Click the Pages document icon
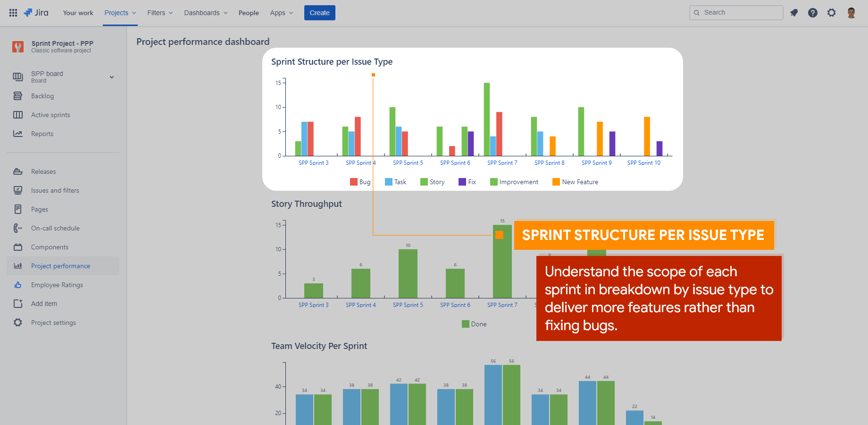 coord(18,209)
